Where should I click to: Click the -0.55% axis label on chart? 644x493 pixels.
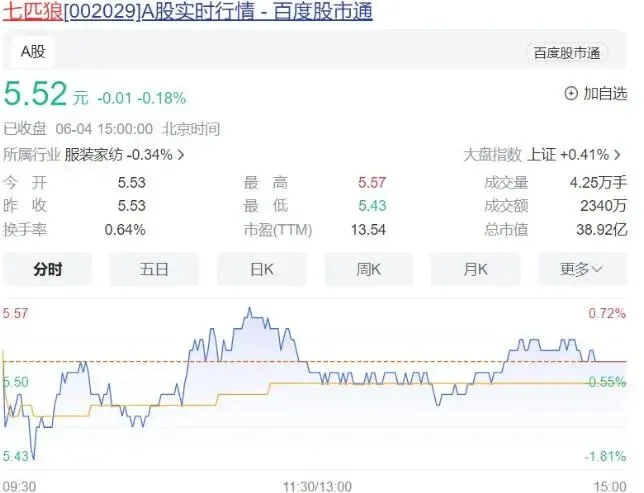(606, 382)
